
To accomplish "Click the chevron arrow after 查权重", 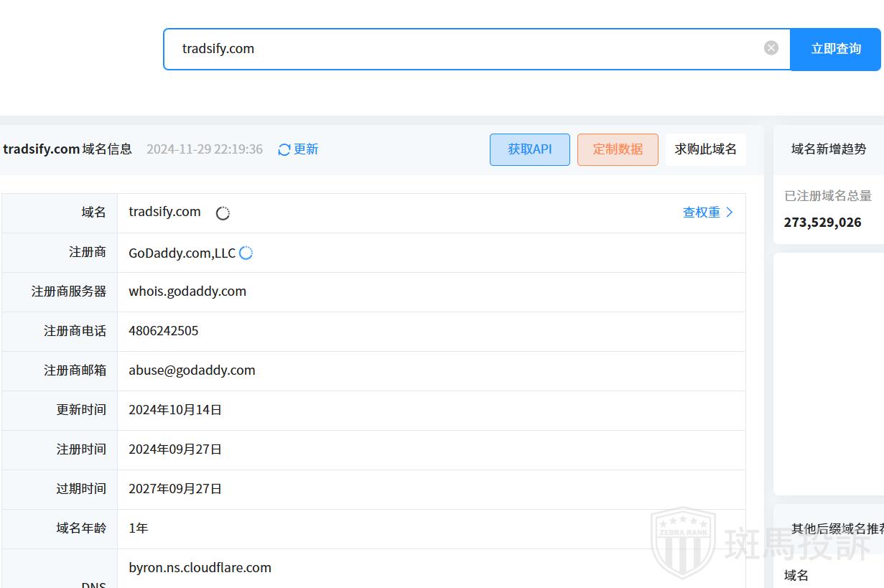I will click(x=730, y=213).
